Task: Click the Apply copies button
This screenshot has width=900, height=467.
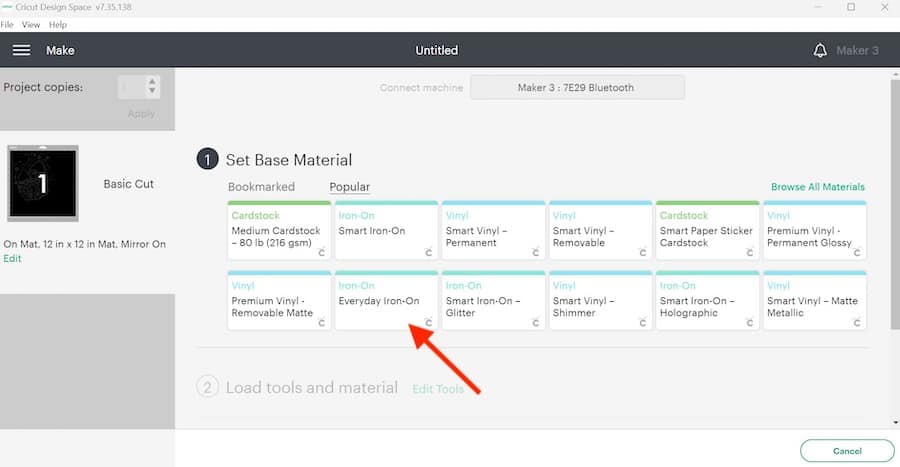Action: (141, 114)
